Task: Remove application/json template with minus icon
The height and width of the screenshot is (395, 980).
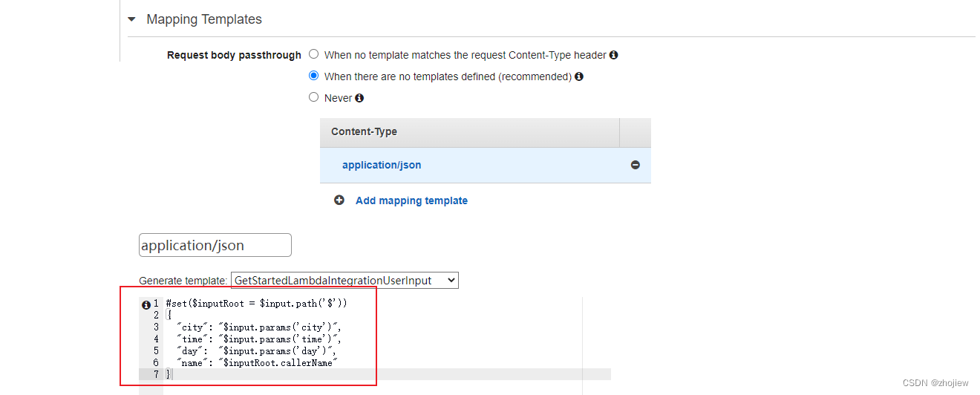Action: [x=636, y=165]
